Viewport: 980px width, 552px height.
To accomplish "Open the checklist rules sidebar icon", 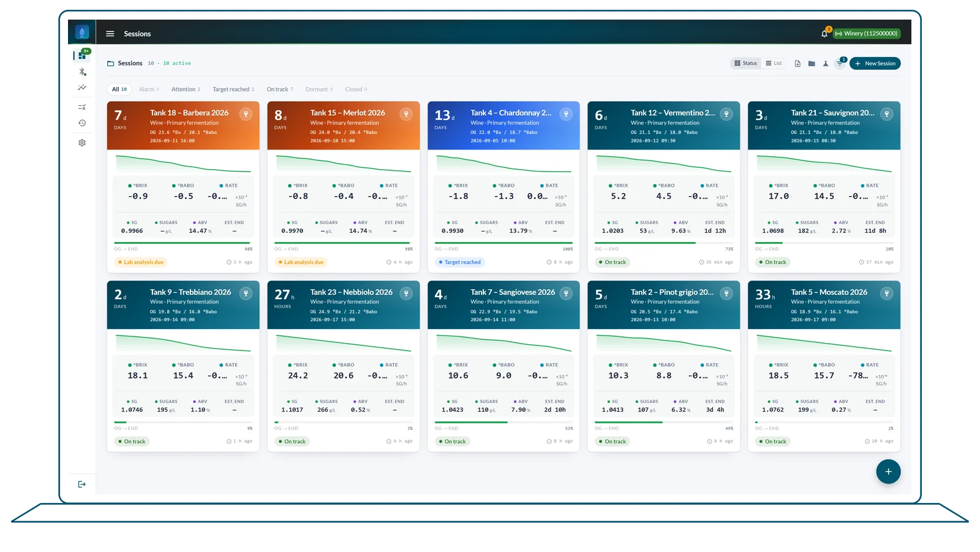I will (82, 107).
